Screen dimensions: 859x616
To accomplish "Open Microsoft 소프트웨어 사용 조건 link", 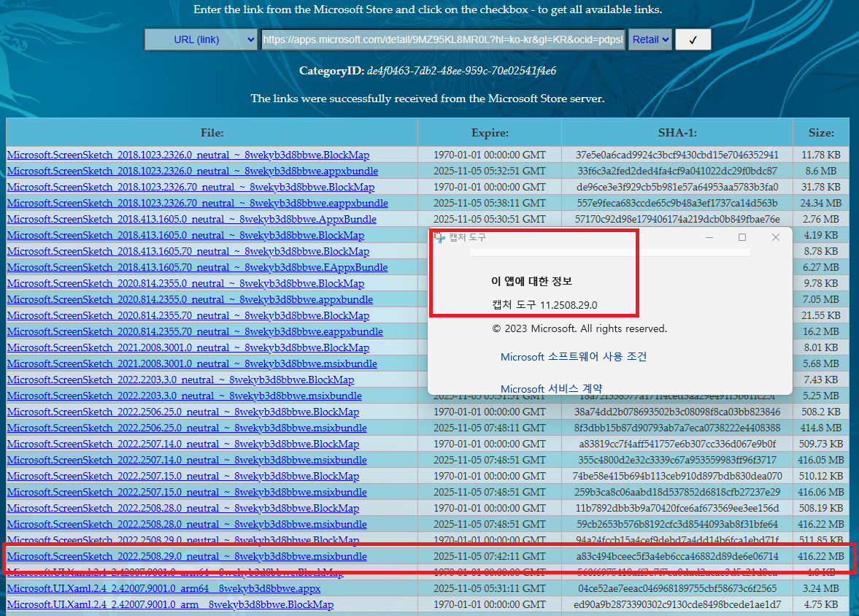I will click(574, 357).
